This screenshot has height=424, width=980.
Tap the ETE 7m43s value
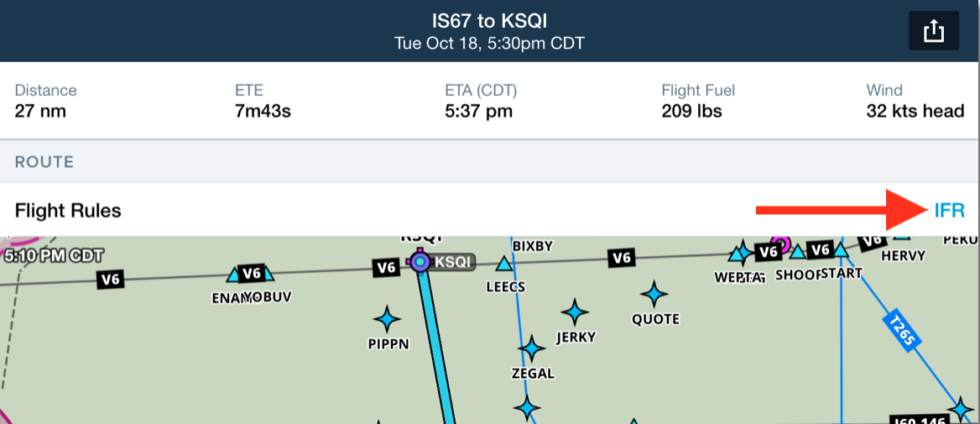(x=263, y=112)
